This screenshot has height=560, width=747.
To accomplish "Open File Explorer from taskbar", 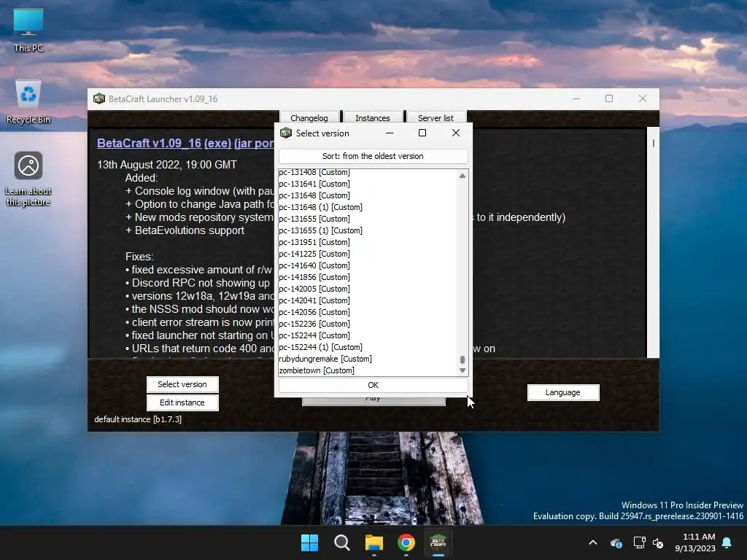I will pyautogui.click(x=374, y=542).
